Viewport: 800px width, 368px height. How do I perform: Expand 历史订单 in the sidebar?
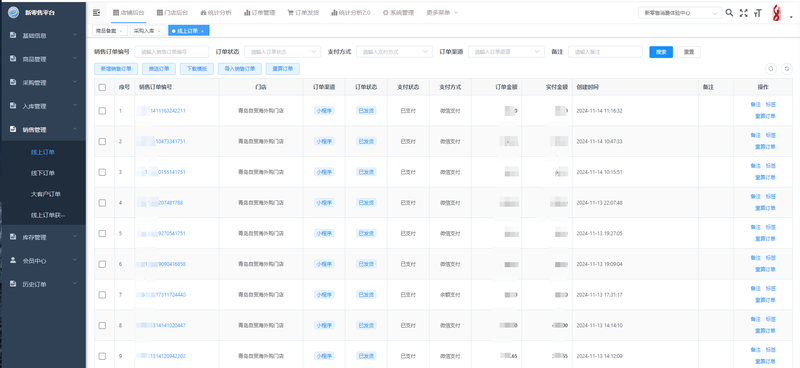43,284
